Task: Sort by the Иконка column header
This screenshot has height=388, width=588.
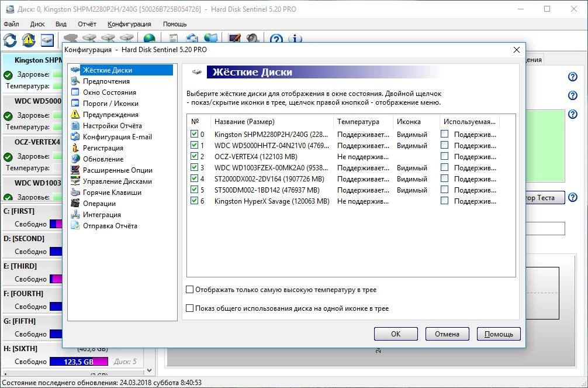Action: pyautogui.click(x=416, y=122)
